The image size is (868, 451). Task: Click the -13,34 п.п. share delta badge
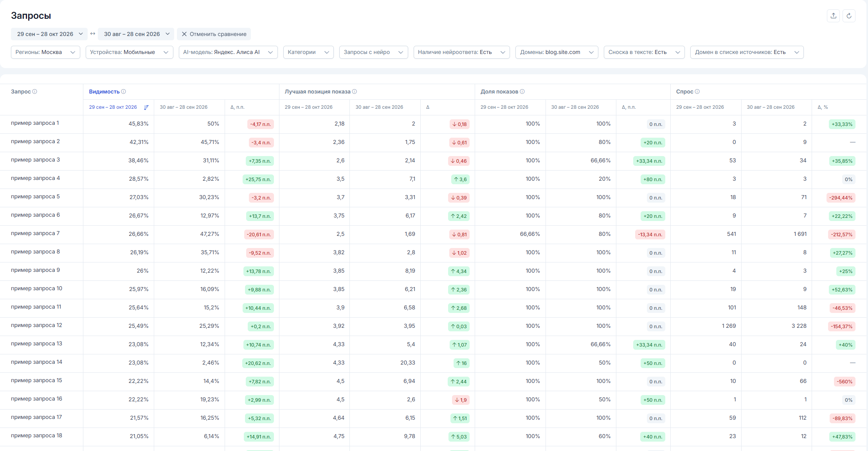[650, 234]
